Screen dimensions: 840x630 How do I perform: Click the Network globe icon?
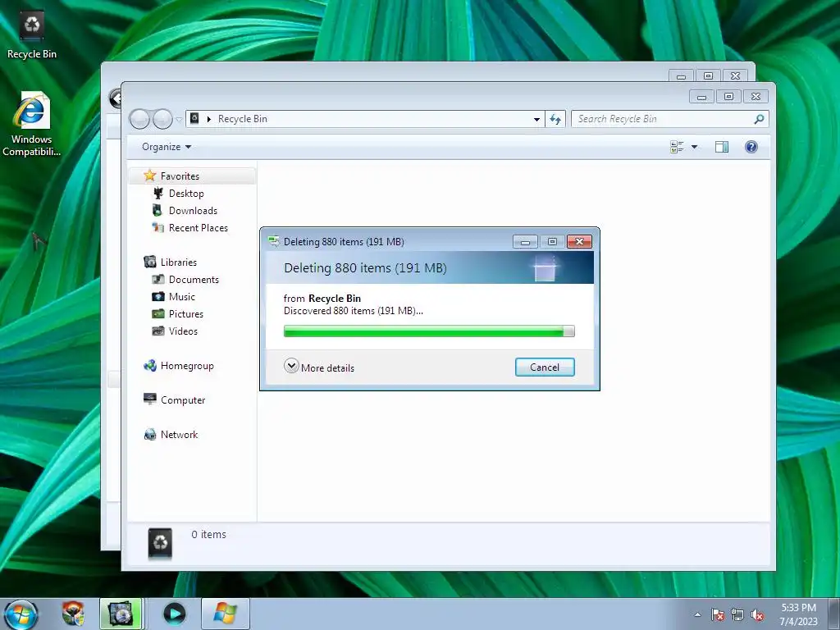pos(150,434)
